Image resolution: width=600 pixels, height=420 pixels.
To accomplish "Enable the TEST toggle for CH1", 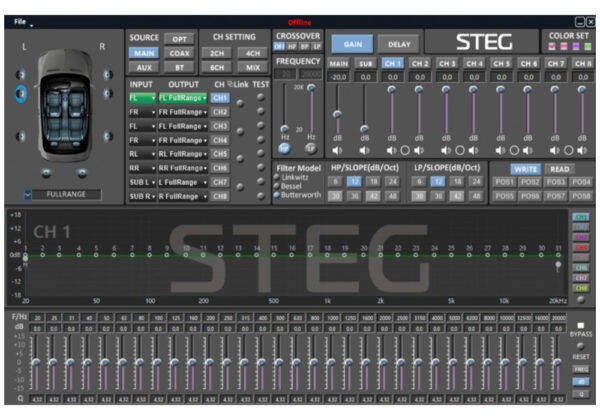I will [260, 98].
